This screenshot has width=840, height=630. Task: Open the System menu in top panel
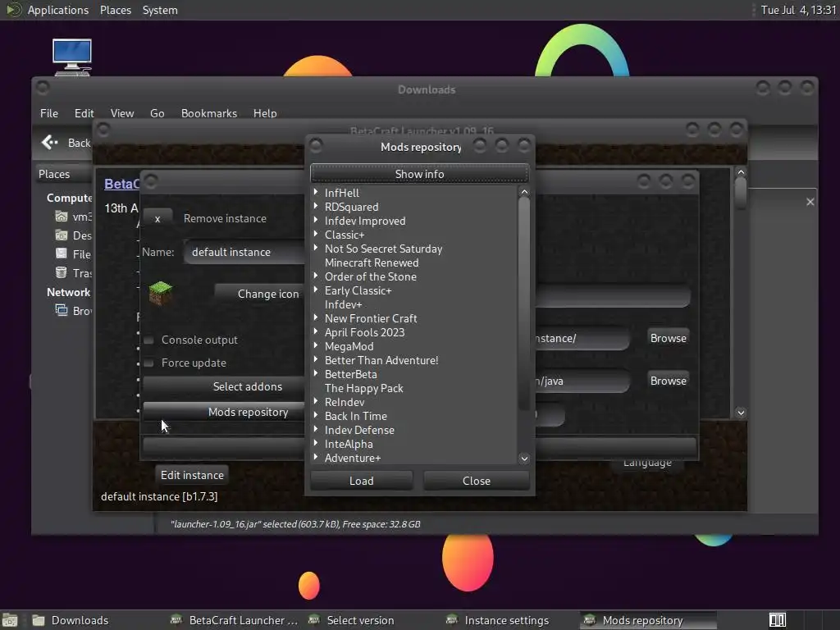[x=160, y=10]
